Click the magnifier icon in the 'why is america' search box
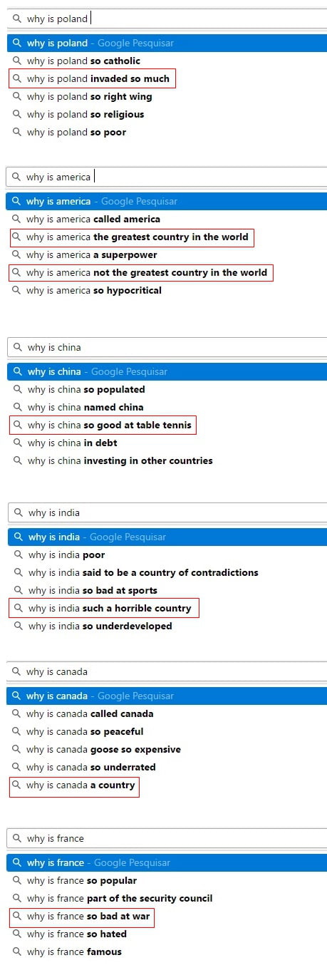327x980 pixels. click(16, 177)
